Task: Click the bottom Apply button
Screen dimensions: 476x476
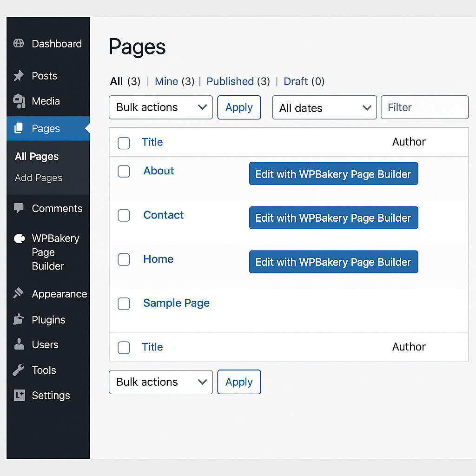Action: pyautogui.click(x=239, y=382)
